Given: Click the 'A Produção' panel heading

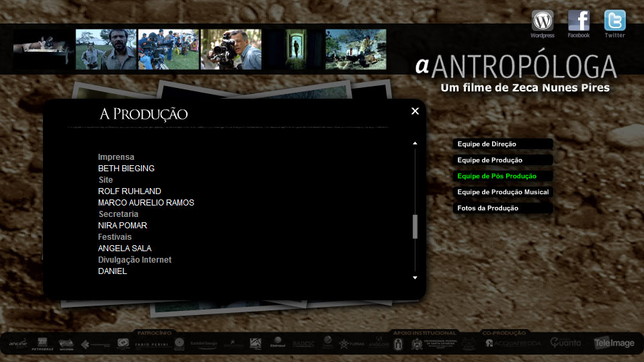Looking at the screenshot, I should tap(144, 114).
